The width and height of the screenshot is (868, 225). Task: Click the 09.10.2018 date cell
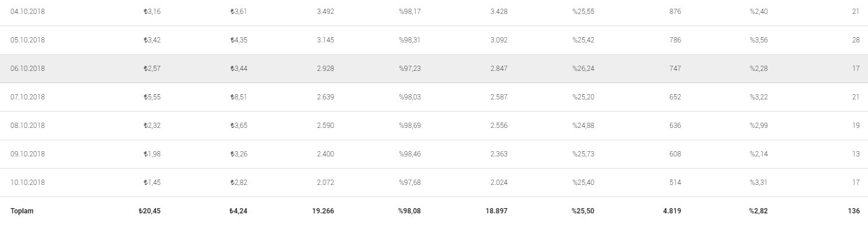tap(27, 154)
